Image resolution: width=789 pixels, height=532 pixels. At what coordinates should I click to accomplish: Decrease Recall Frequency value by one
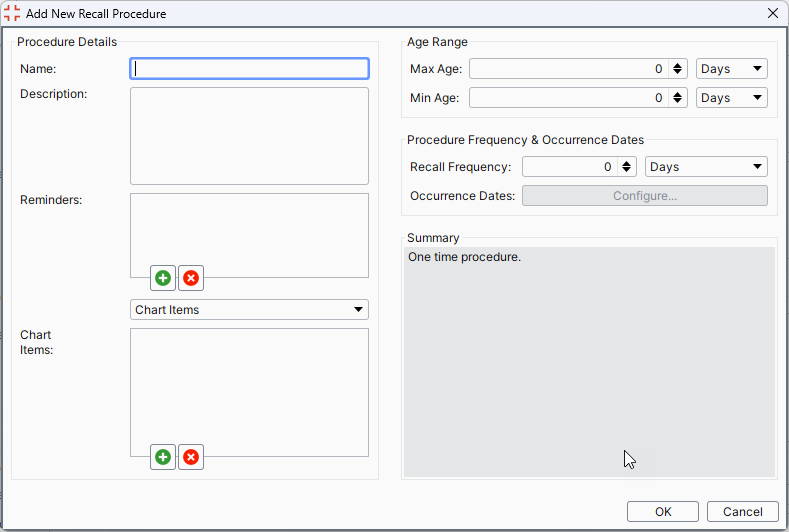[626, 170]
